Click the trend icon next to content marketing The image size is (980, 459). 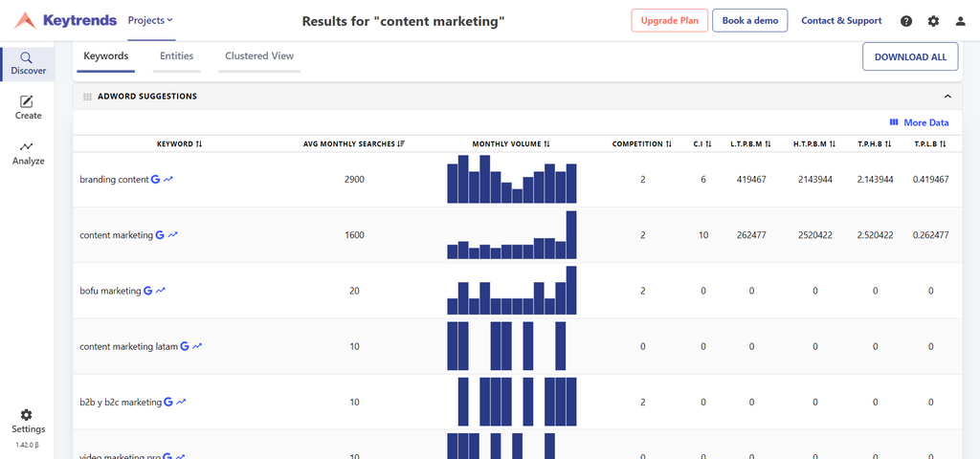click(x=172, y=235)
